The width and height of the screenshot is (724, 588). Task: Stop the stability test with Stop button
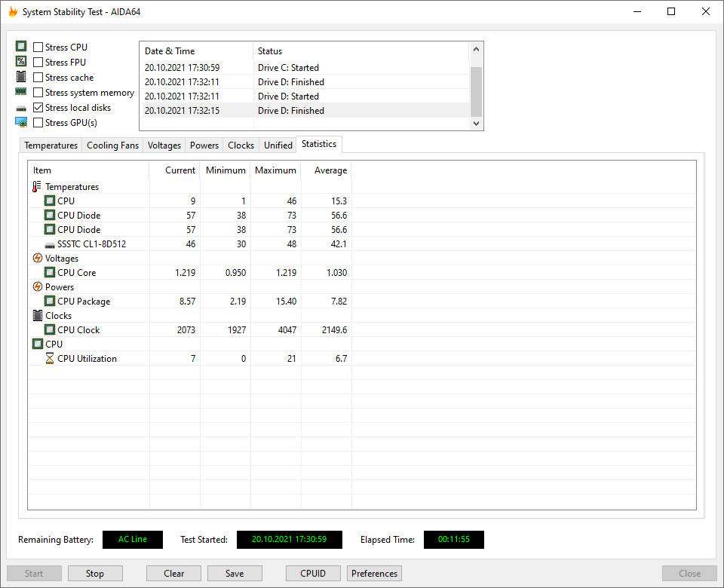(x=95, y=573)
